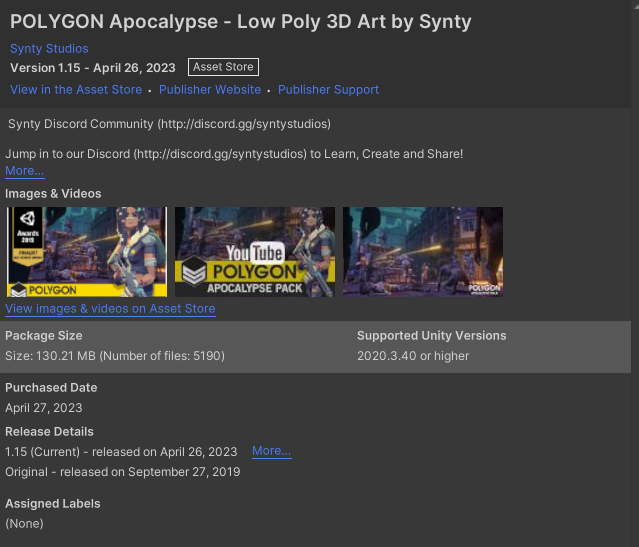Image resolution: width=639 pixels, height=547 pixels.
Task: Open the Publisher Support link
Action: 328,90
